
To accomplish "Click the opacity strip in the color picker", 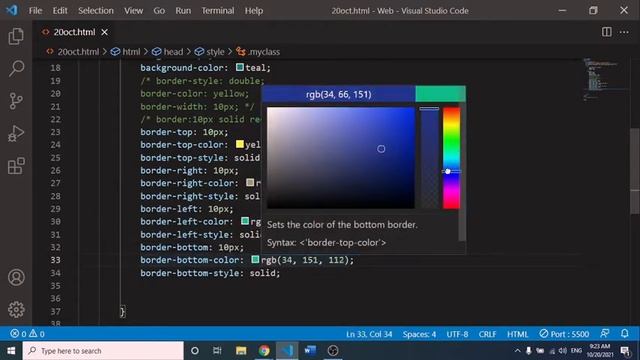I will [429, 158].
